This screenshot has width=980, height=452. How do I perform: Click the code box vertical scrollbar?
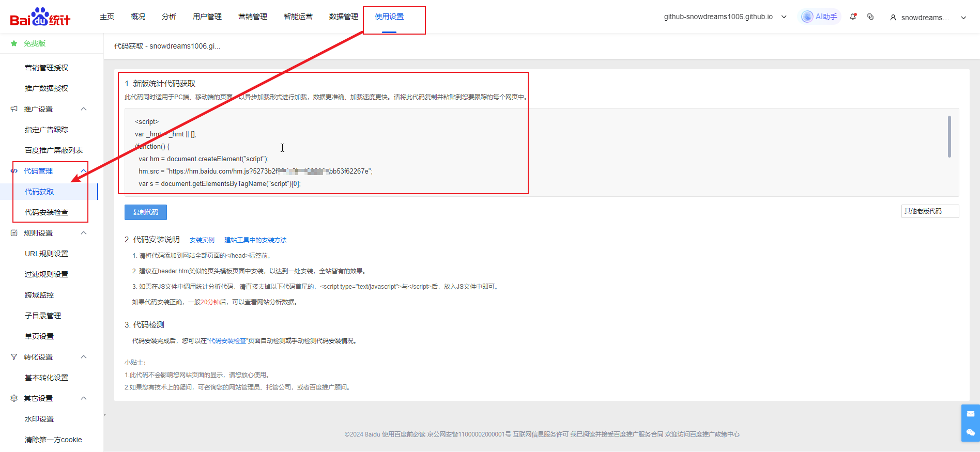949,137
